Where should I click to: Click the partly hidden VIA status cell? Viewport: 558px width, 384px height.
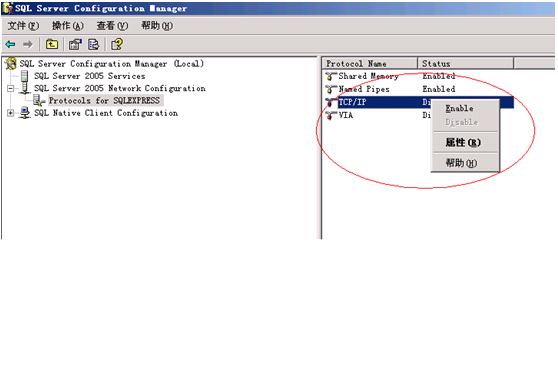pos(426,115)
